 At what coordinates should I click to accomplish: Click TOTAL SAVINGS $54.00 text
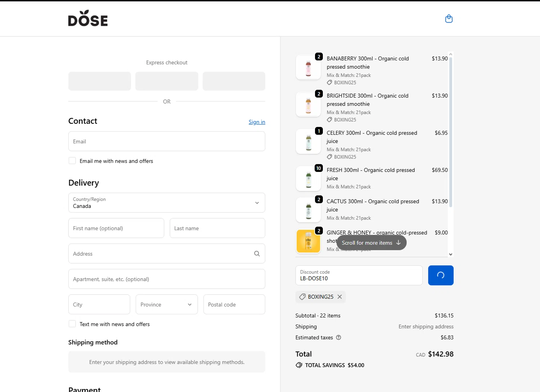pos(334,365)
